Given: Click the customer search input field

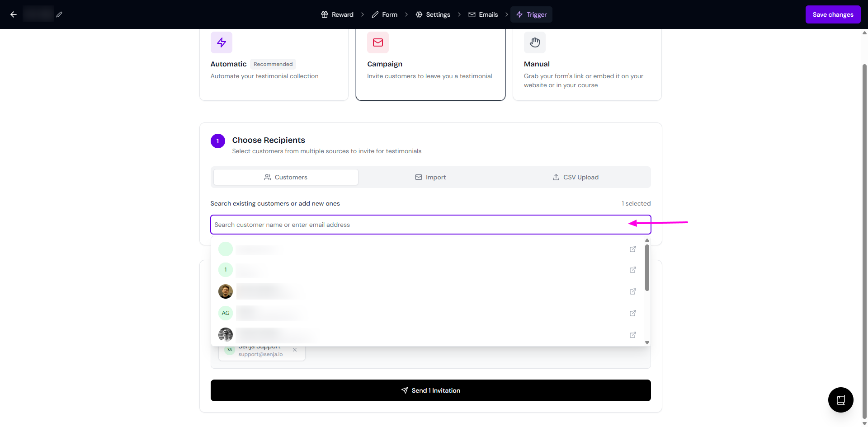Looking at the screenshot, I should pyautogui.click(x=416, y=225).
